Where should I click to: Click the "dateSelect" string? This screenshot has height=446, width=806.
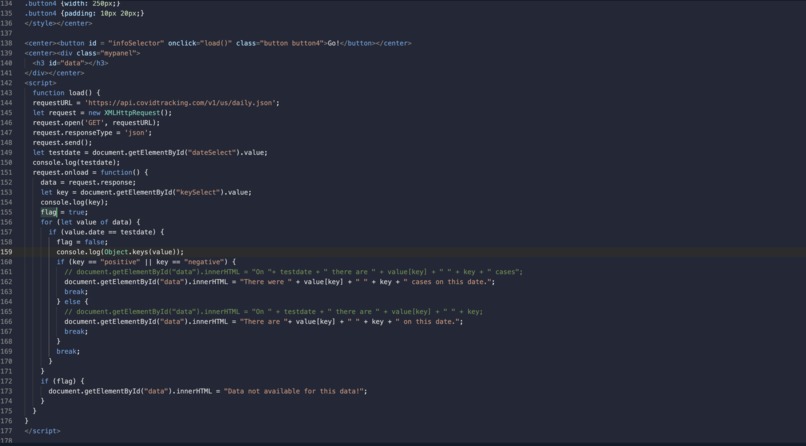[x=212, y=153]
